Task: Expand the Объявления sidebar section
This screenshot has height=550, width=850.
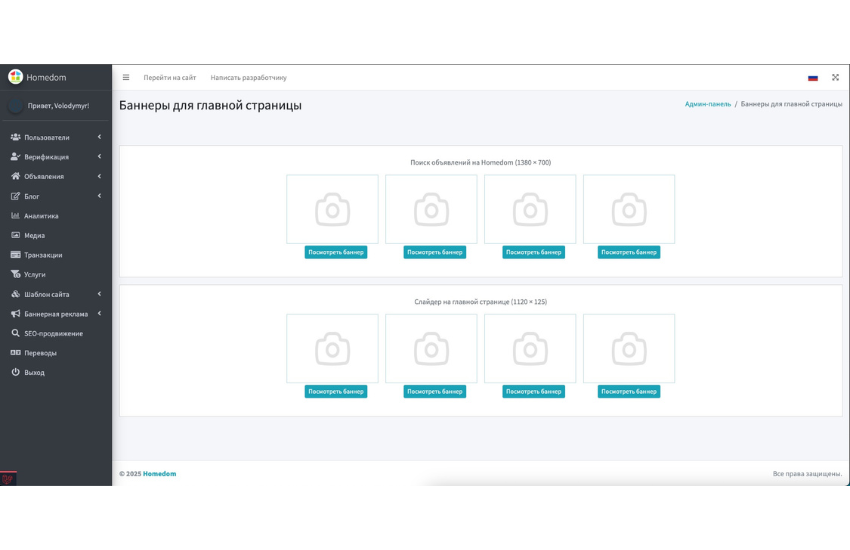Action: click(99, 176)
